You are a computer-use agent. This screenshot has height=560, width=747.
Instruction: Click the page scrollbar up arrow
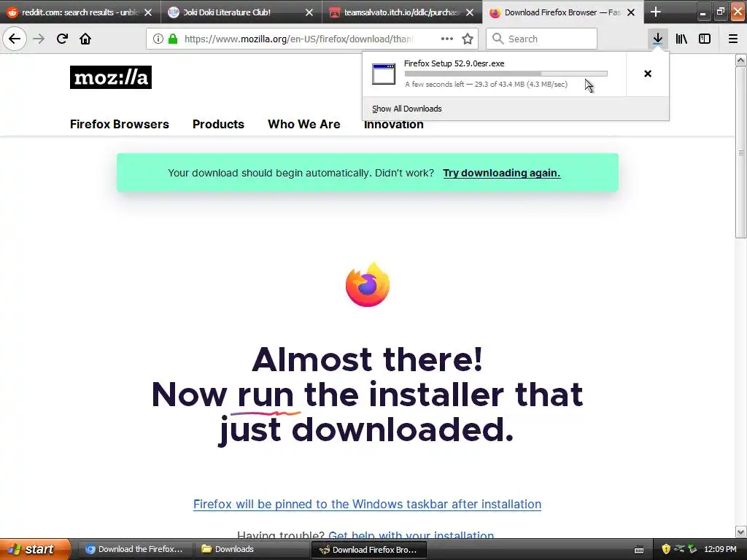(x=740, y=60)
